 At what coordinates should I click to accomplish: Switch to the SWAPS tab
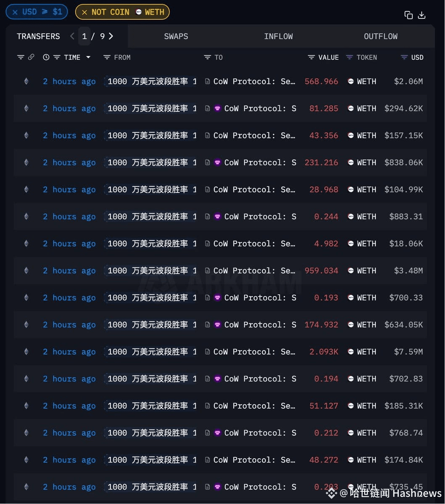pos(176,37)
